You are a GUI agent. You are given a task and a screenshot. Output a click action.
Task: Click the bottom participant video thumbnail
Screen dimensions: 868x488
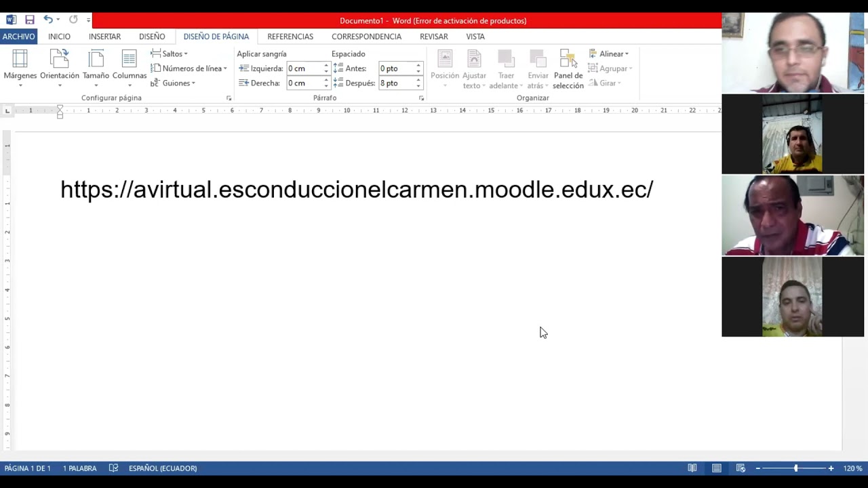pos(793,297)
